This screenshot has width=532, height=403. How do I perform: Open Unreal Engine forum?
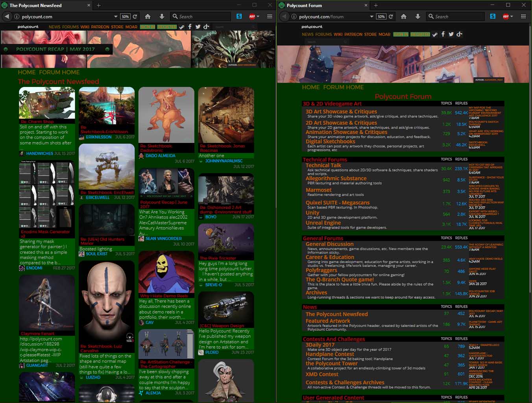[x=323, y=223]
